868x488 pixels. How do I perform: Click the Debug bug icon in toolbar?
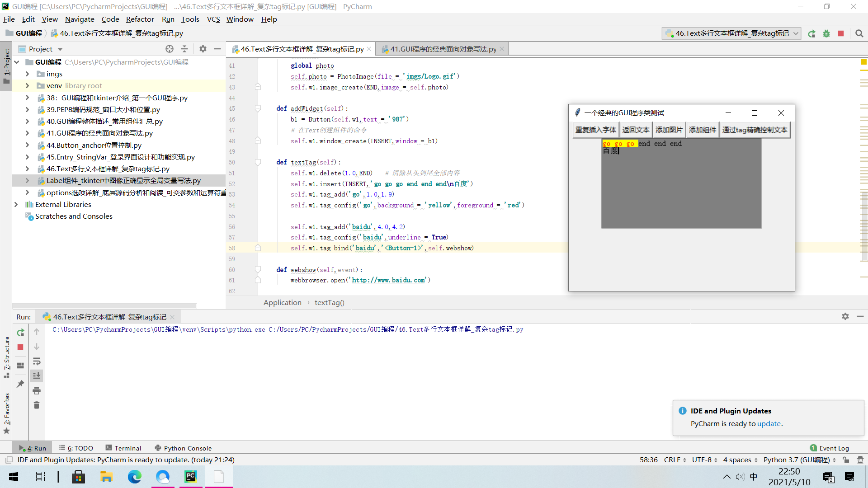[826, 33]
